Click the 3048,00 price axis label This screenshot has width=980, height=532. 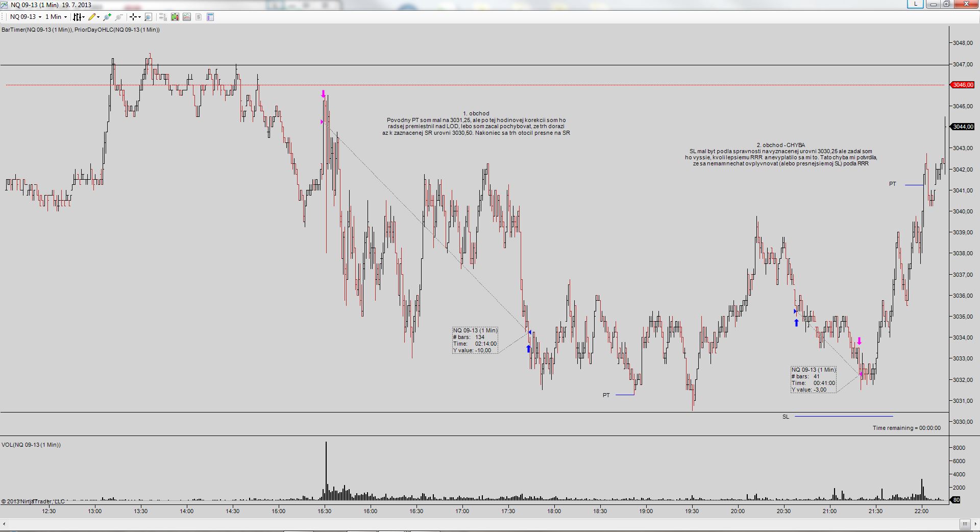coord(963,43)
